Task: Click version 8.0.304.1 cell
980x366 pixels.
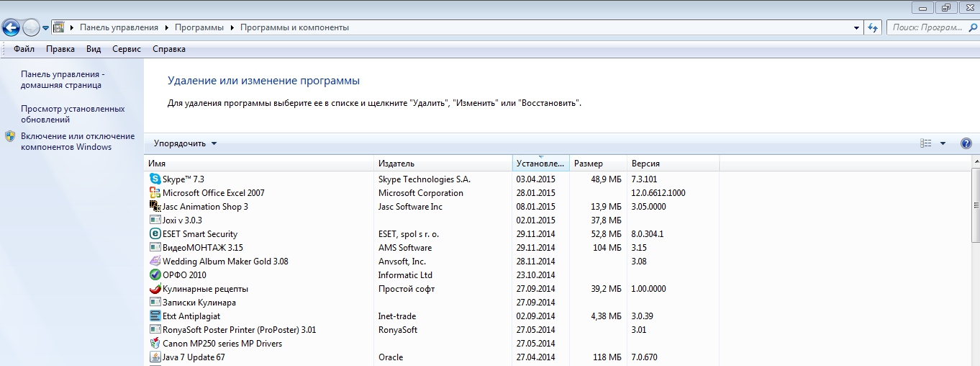Action: tap(647, 233)
